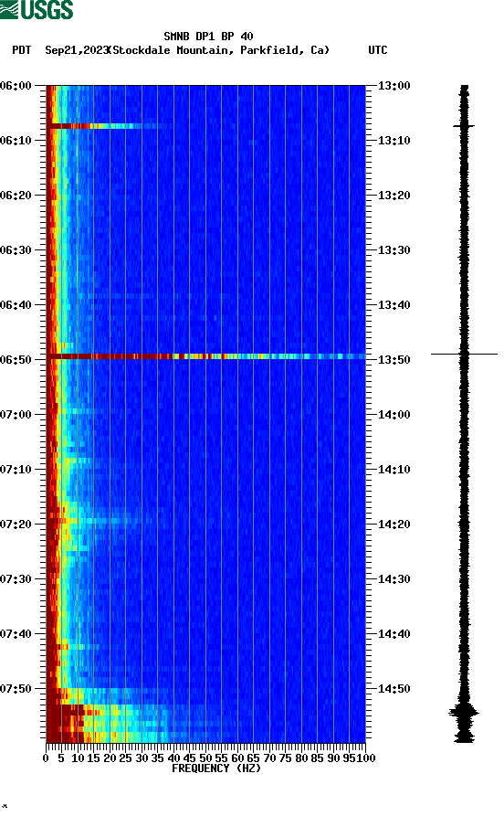504x816 pixels.
Task: Click the short red event band near 06:07
Action: coord(101,126)
